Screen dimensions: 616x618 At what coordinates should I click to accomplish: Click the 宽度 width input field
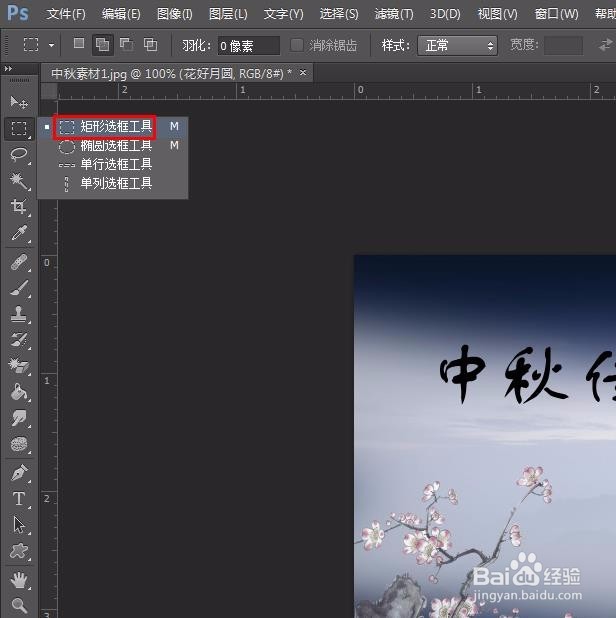pyautogui.click(x=563, y=45)
